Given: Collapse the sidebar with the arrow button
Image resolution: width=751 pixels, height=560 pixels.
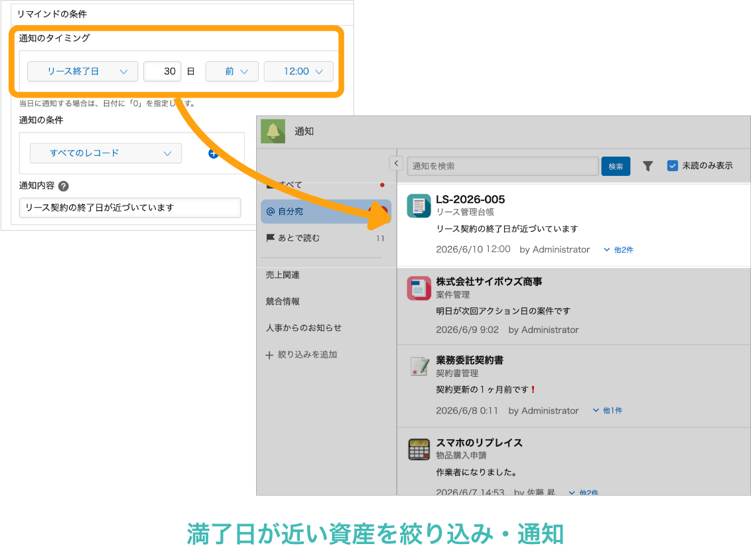Looking at the screenshot, I should pyautogui.click(x=396, y=164).
